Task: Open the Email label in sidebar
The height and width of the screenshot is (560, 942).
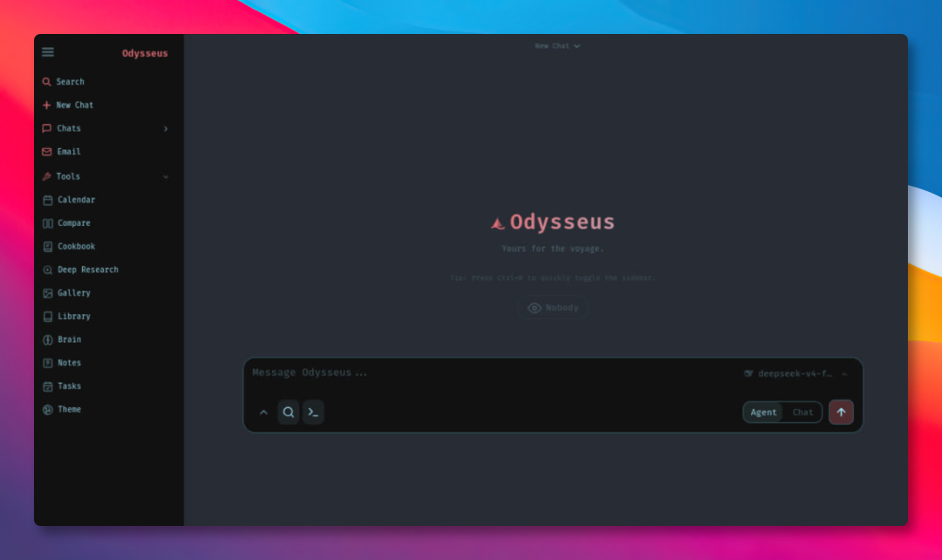Action: pos(69,152)
